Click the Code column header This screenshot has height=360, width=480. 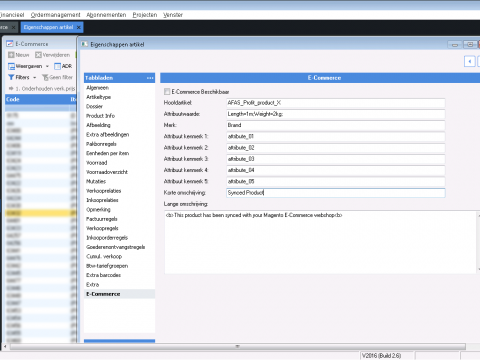(37, 99)
